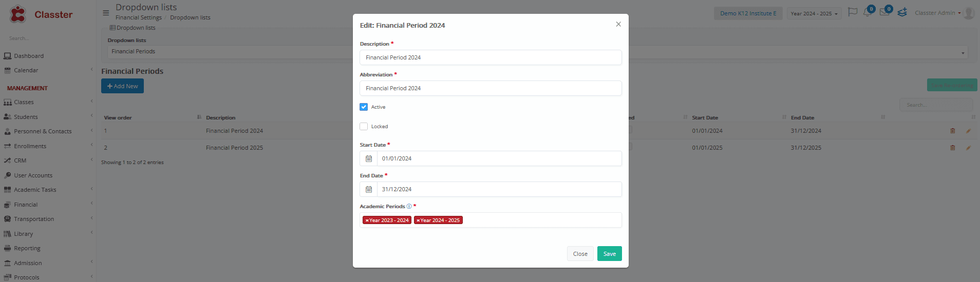Viewport: 980px width, 282px height.
Task: Edit Financial Period 2025 with pencil icon
Action: pyautogui.click(x=968, y=148)
